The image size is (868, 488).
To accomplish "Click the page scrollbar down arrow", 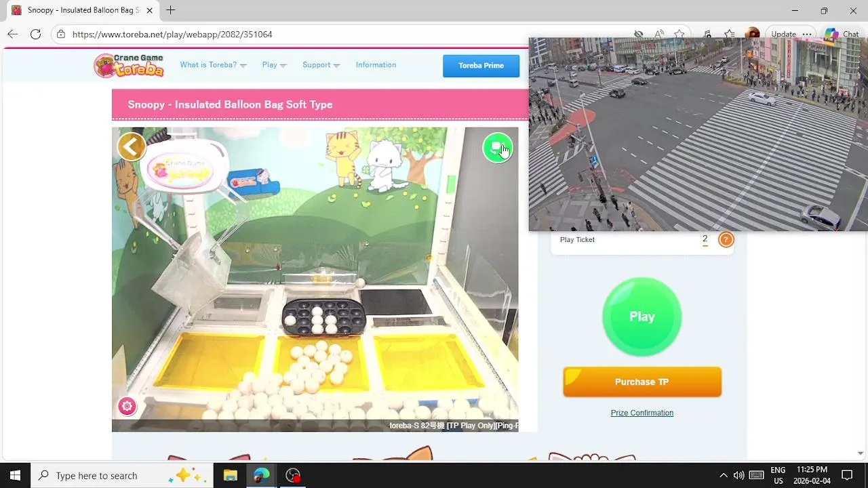I will 861,453.
